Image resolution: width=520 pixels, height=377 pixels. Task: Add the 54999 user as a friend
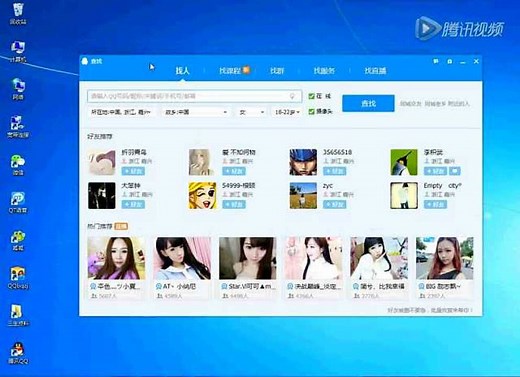point(234,204)
